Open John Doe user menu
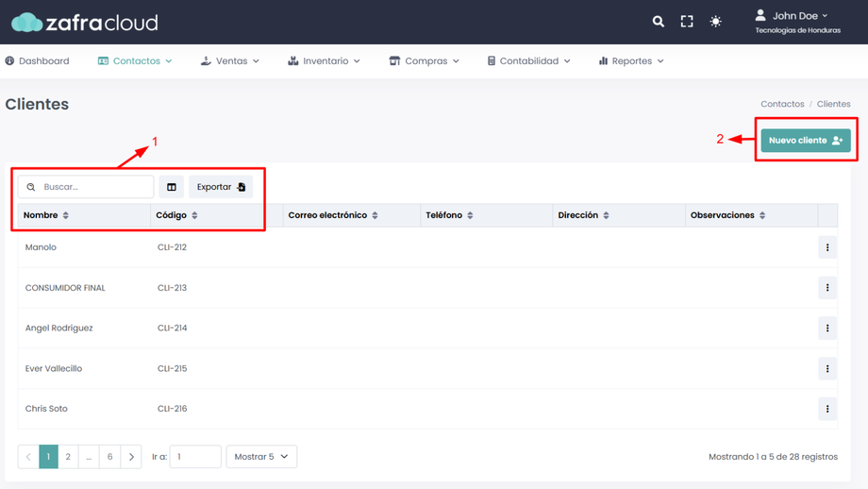 pos(797,22)
